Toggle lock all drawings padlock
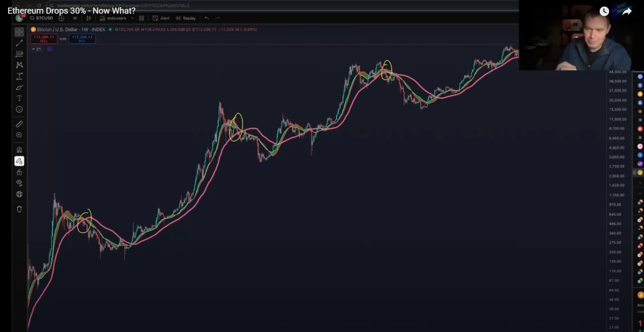The image size is (644, 332). tap(19, 172)
